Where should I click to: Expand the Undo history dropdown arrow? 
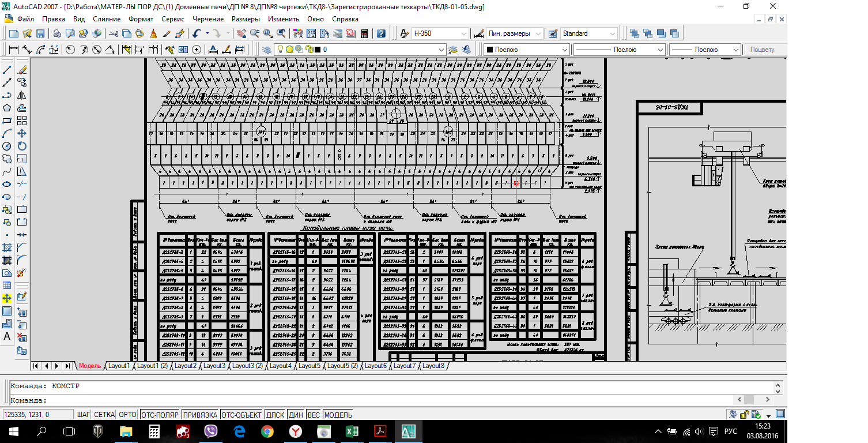click(x=206, y=33)
